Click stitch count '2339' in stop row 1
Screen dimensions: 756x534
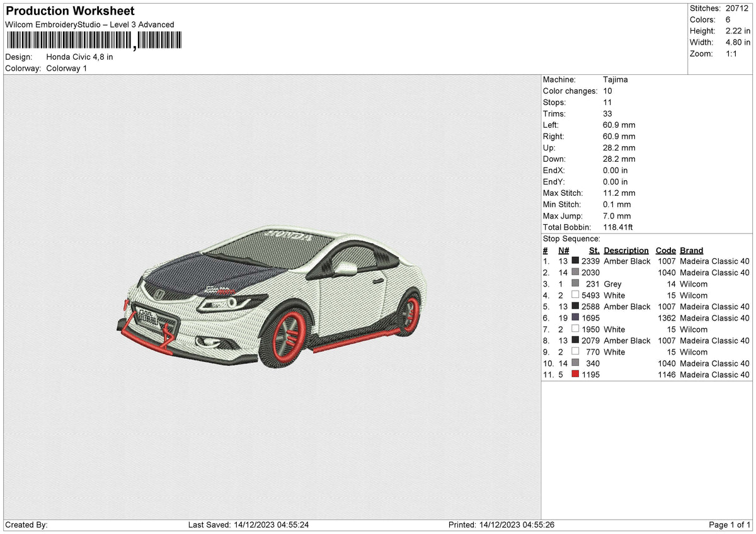click(x=590, y=261)
